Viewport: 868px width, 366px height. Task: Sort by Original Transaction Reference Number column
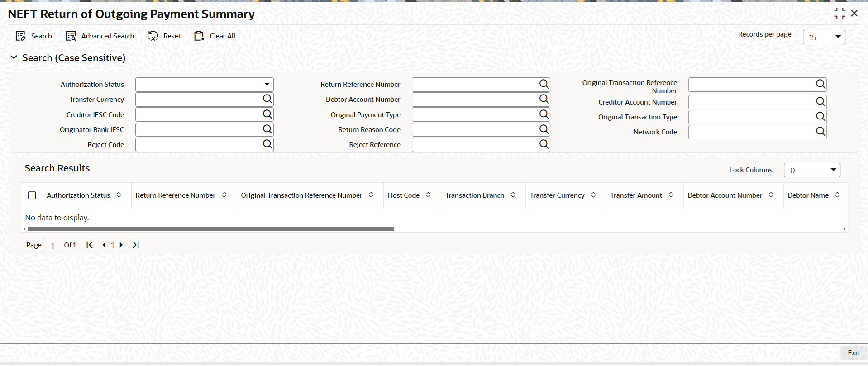(371, 195)
